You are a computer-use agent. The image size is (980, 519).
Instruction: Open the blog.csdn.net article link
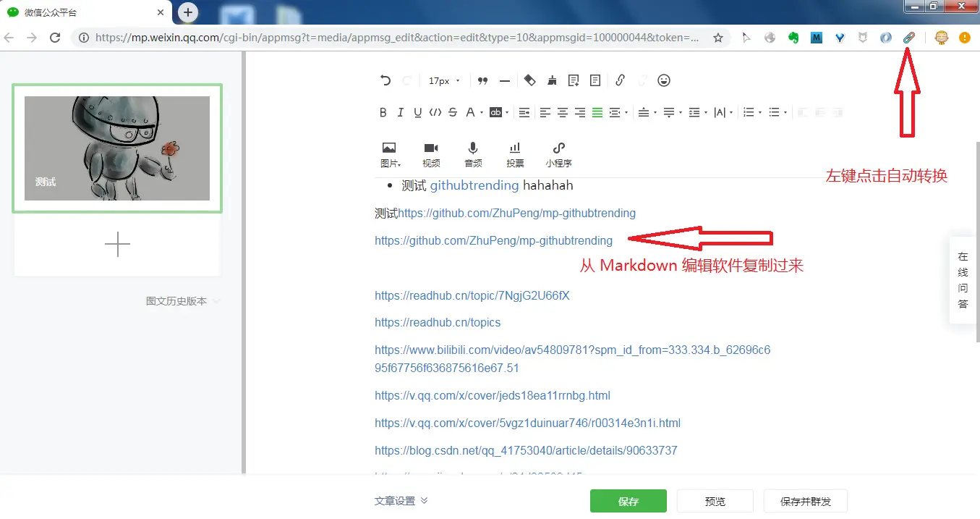point(526,450)
